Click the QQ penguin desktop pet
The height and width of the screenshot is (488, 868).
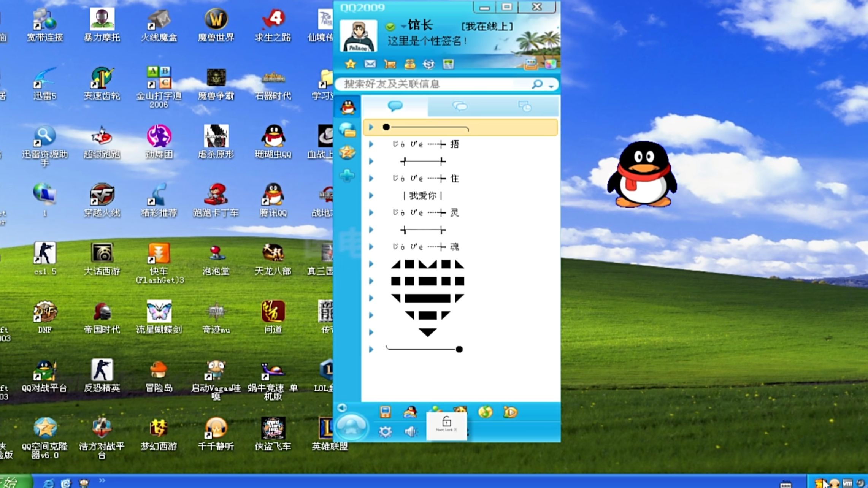coord(642,174)
